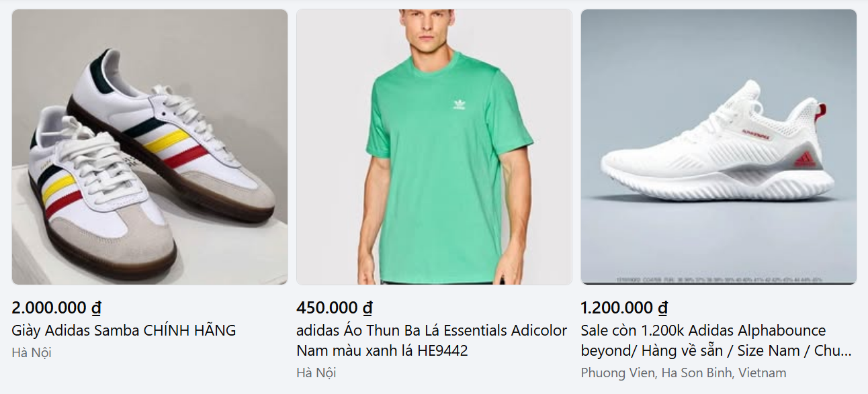The height and width of the screenshot is (394, 868).
Task: Click 'Phuong Vien, Ha Son Binh, Vietnam' location
Action: pyautogui.click(x=683, y=373)
